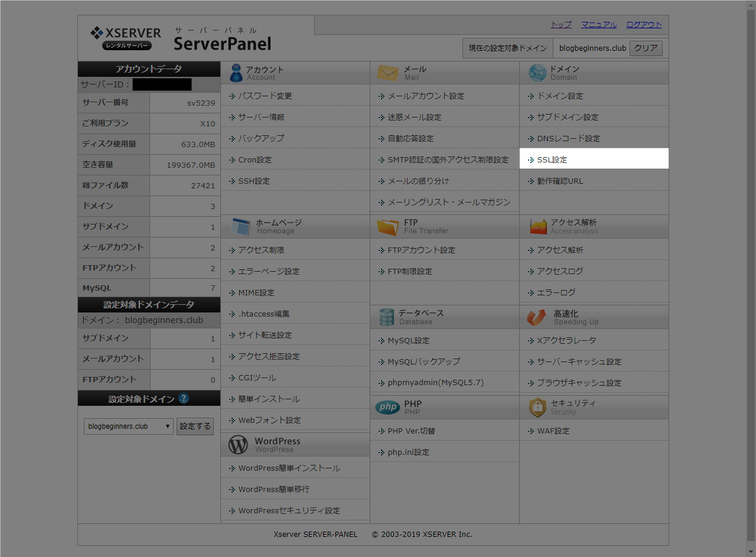The height and width of the screenshot is (557, 756).
Task: Open メールの振り分け
Action: point(418,181)
